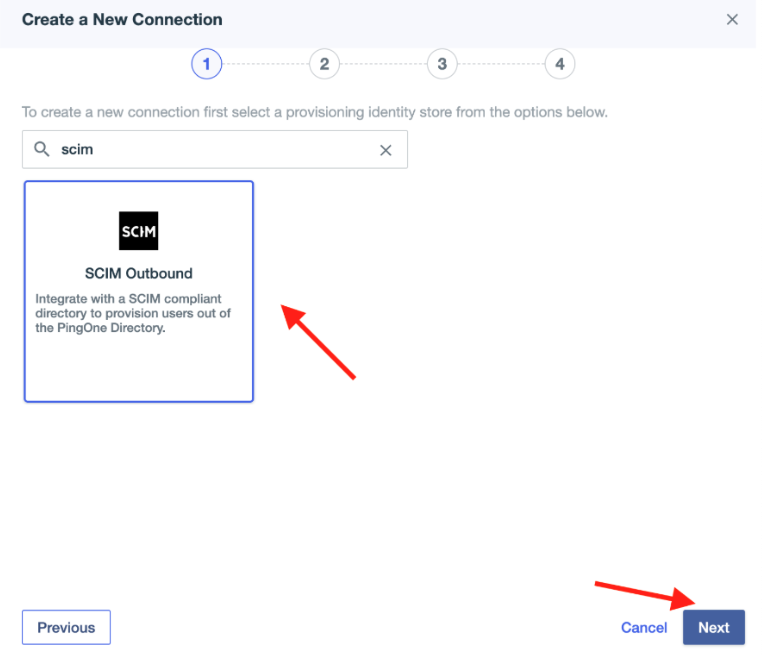Focus the search field containing scim
This screenshot has height=655, width=762.
pos(210,149)
